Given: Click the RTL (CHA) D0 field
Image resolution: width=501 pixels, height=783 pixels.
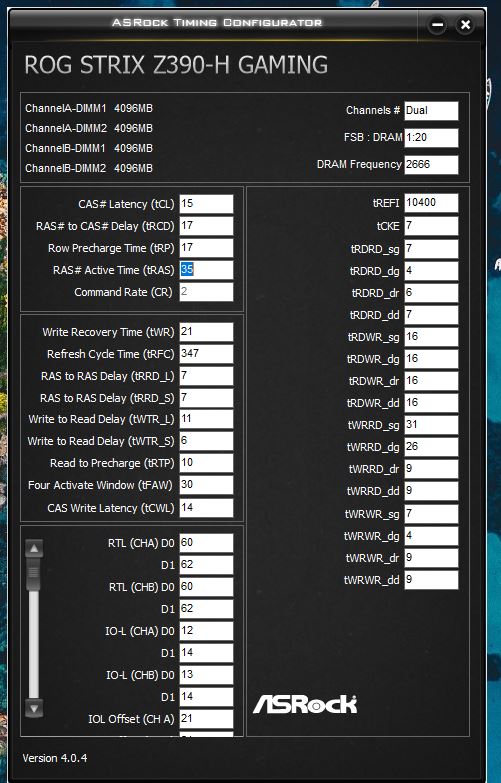Looking at the screenshot, I should [x=206, y=543].
